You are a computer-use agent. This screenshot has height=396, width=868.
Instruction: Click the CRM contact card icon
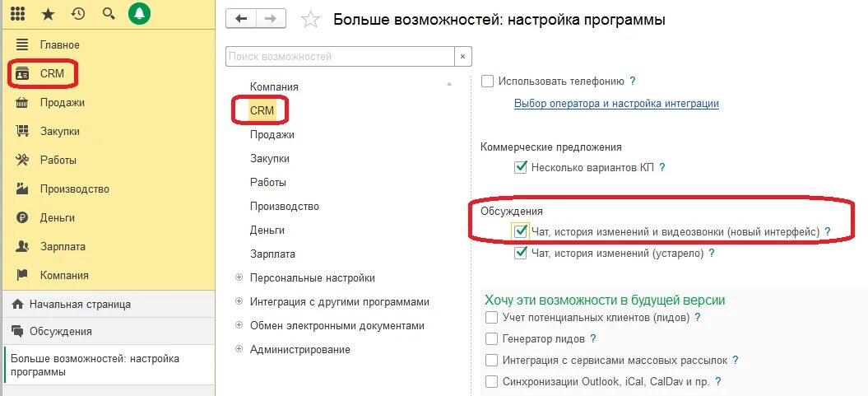pos(22,73)
